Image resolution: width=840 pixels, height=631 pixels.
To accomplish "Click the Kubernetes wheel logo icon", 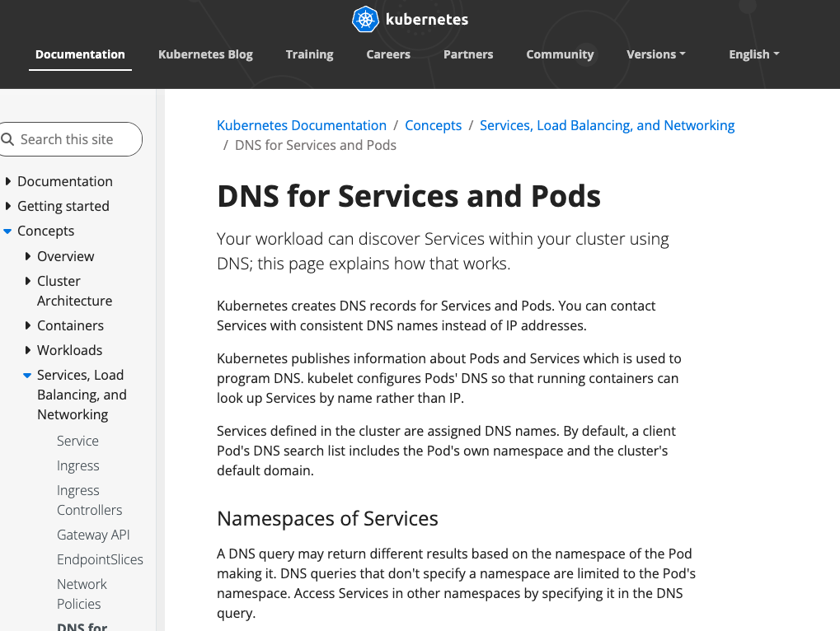I will coord(365,19).
